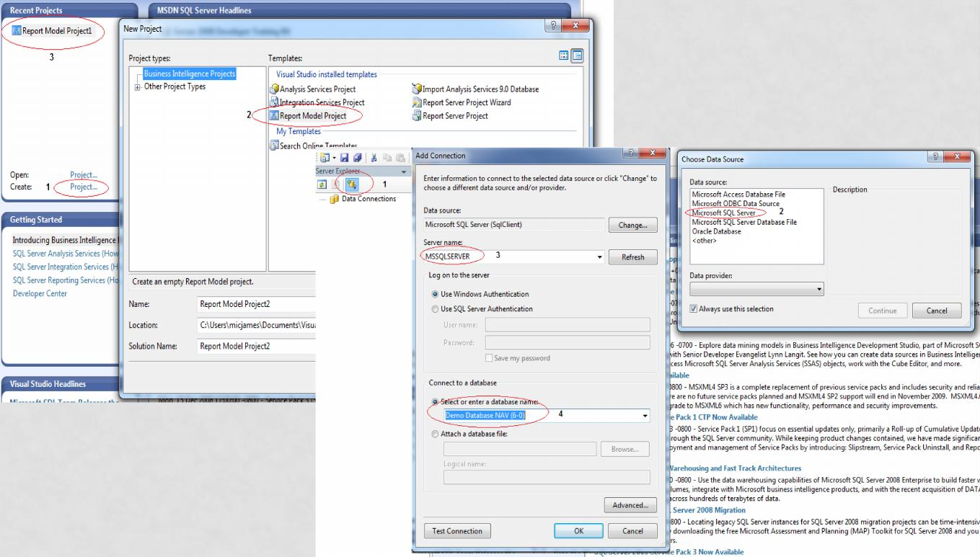980x557 pixels.
Task: Choose Import Analysis Services 9.0 Database icon
Action: tap(416, 89)
